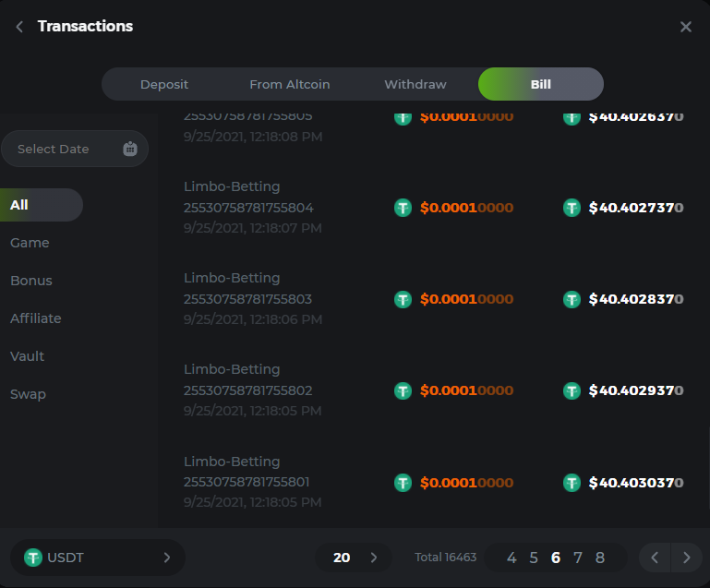Open the calendar icon in Select Date
Image resolution: width=710 pixels, height=588 pixels.
129,149
